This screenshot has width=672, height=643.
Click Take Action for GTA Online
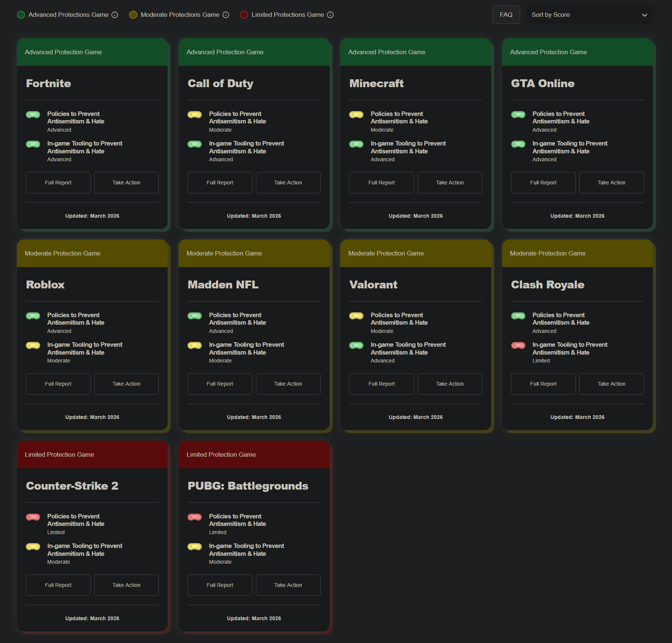pos(611,183)
